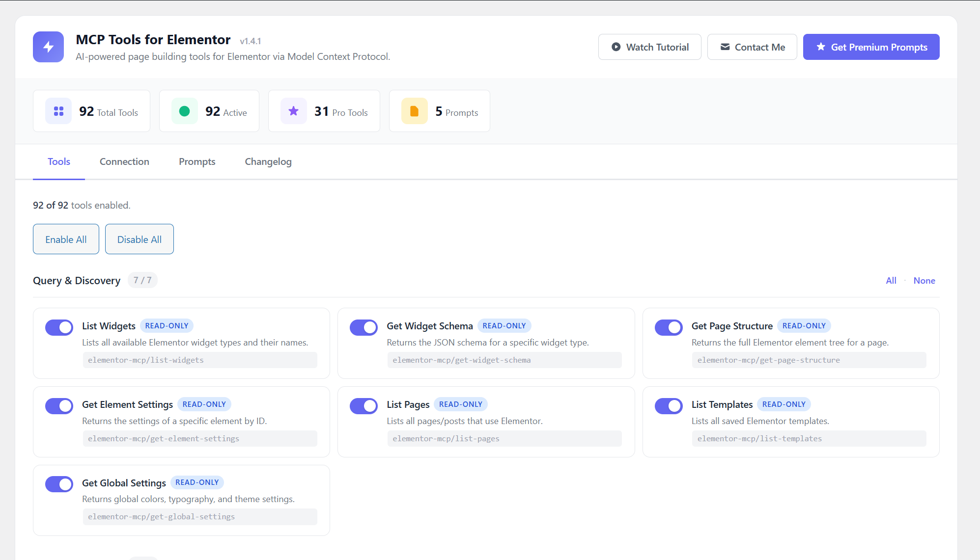Toggle off the List Widgets tool
The image size is (980, 560).
click(x=59, y=327)
